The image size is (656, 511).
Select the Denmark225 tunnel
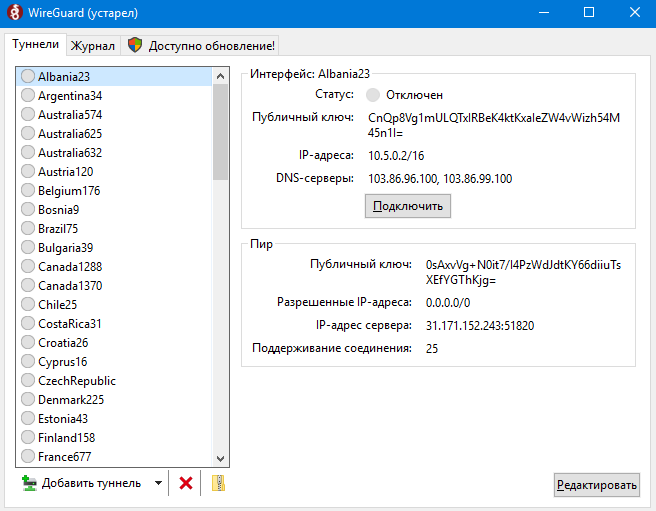tap(114, 400)
